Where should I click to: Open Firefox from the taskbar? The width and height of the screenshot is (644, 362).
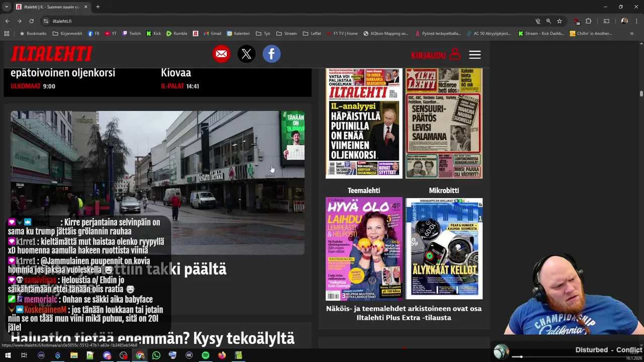pos(222,355)
